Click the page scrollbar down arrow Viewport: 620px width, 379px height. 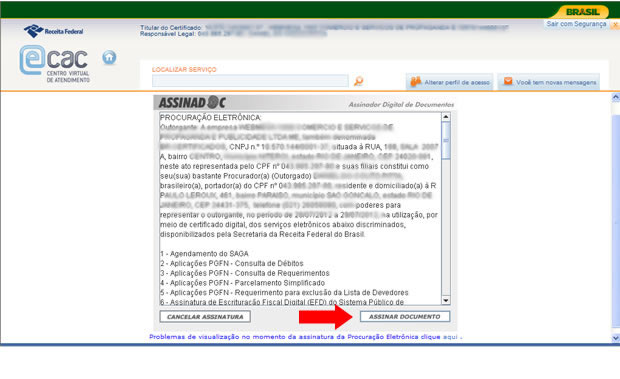coord(616,338)
